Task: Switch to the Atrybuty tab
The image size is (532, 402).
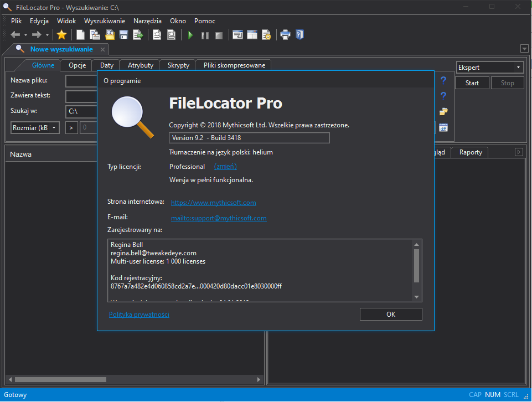Action: click(141, 65)
